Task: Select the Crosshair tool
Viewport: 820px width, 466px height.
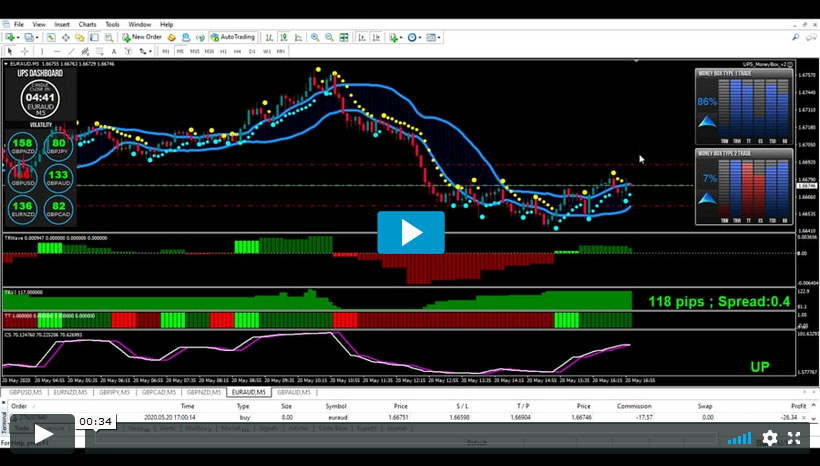Action: (x=24, y=51)
